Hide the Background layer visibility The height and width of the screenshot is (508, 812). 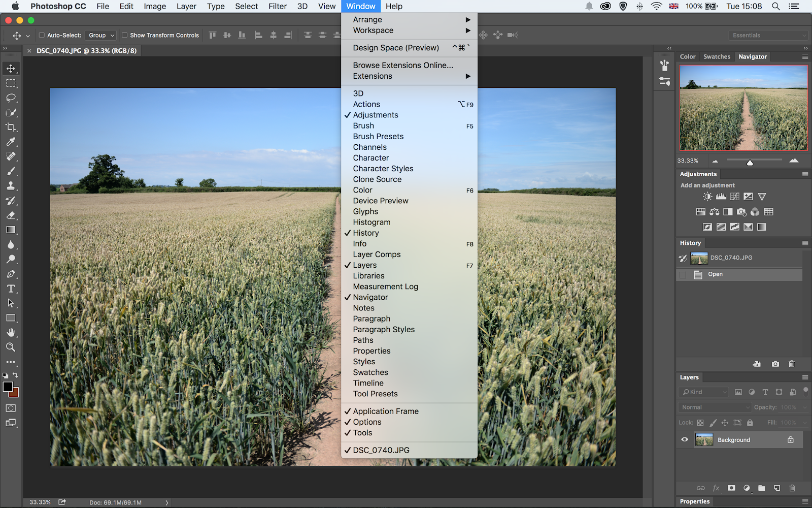tap(685, 440)
